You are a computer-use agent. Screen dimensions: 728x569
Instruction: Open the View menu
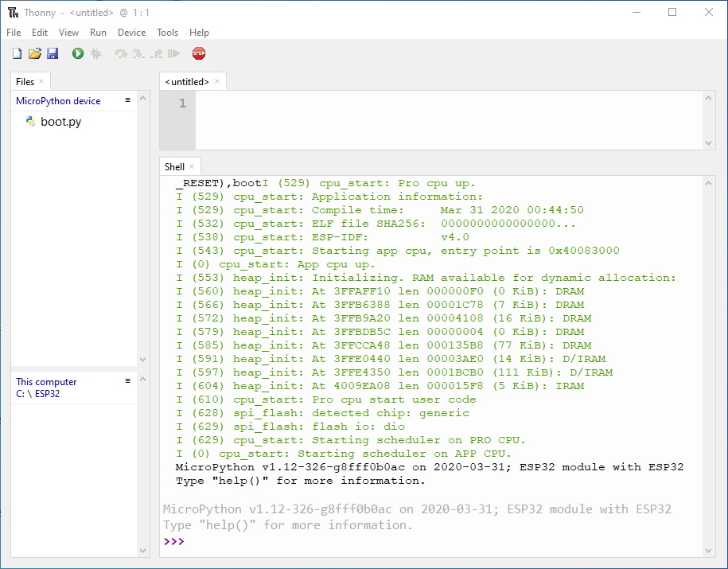point(68,33)
